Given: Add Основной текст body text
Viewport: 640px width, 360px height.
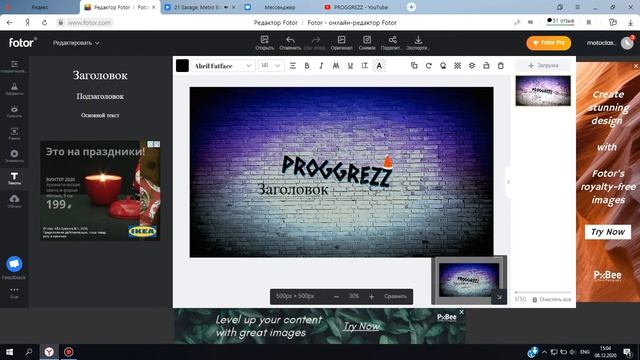Looking at the screenshot, I should coord(100,115).
